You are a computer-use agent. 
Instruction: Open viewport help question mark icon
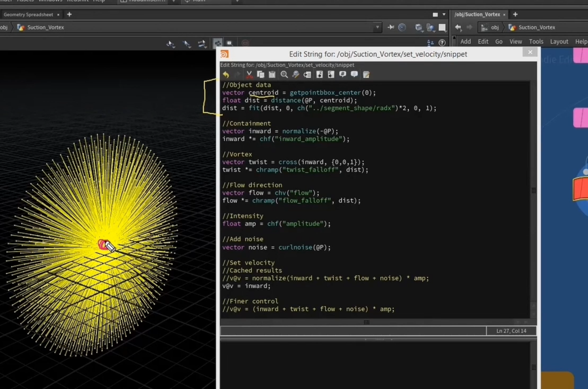[x=442, y=43]
